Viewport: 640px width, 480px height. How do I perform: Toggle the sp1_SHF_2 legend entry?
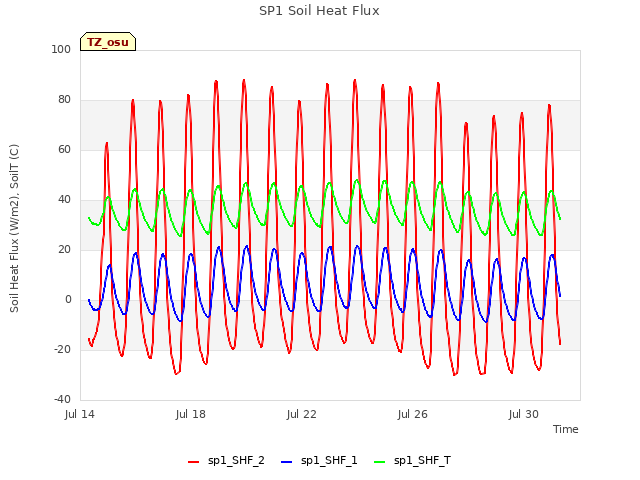tap(226, 461)
